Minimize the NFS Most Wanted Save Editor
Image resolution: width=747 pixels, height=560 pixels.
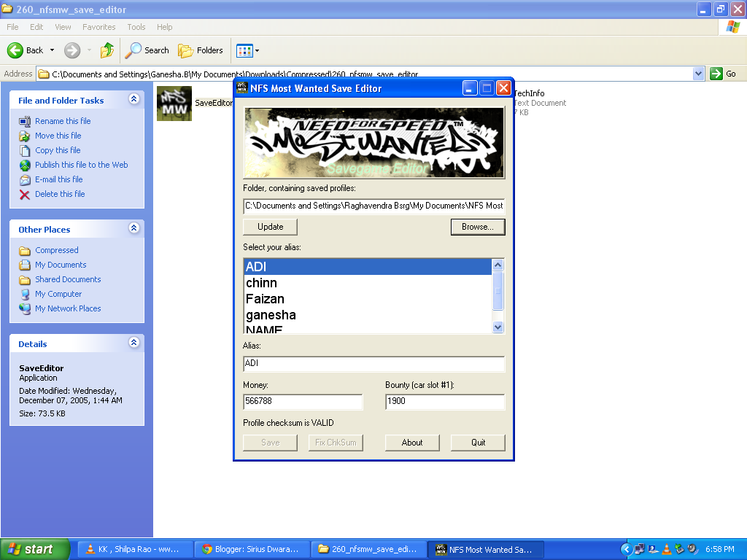[x=470, y=88]
